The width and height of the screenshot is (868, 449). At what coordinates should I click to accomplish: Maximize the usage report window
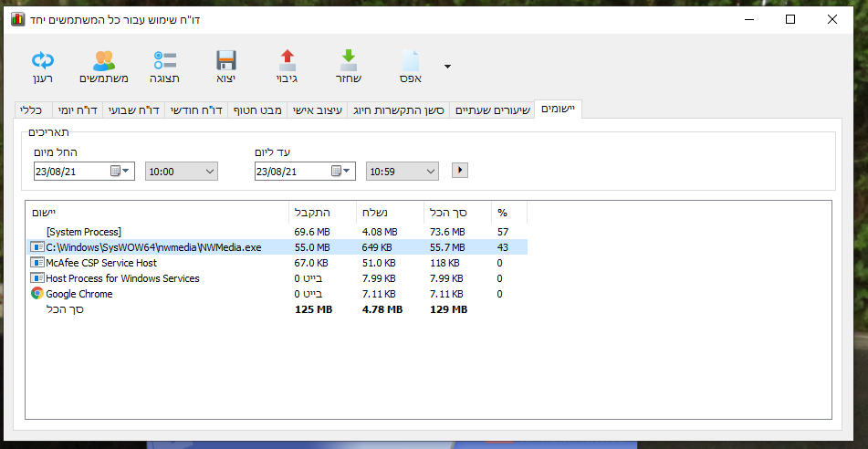pos(790,19)
